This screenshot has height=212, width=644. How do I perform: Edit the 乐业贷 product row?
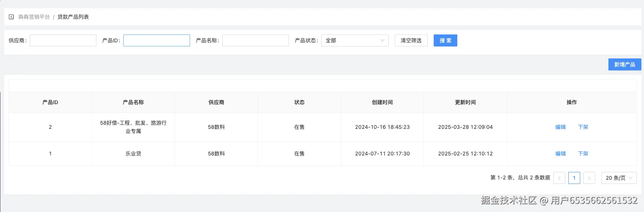[560, 154]
